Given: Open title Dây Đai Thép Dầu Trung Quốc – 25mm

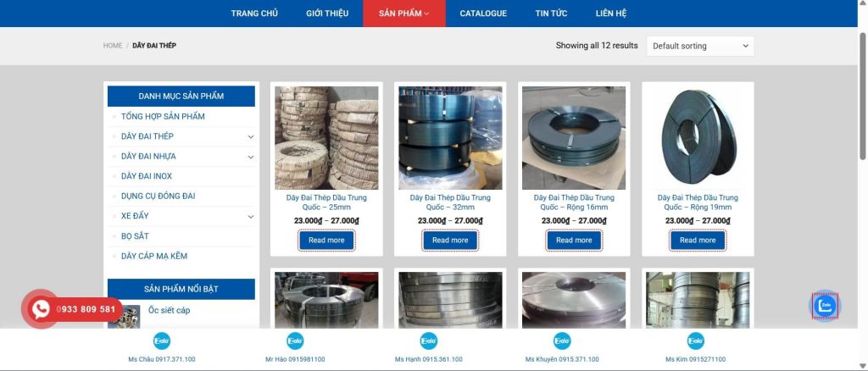Looking at the screenshot, I should 326,202.
